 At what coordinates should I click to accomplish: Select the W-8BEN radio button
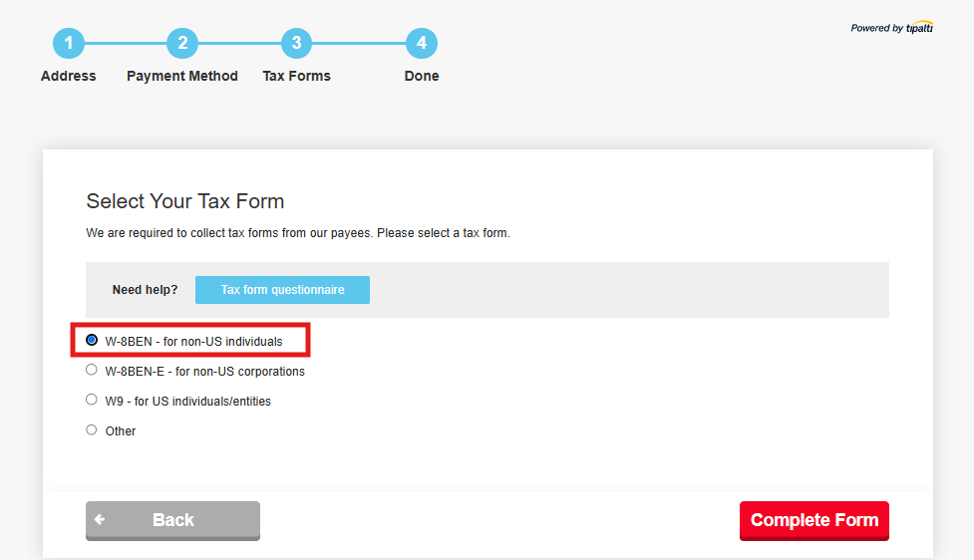tap(92, 340)
